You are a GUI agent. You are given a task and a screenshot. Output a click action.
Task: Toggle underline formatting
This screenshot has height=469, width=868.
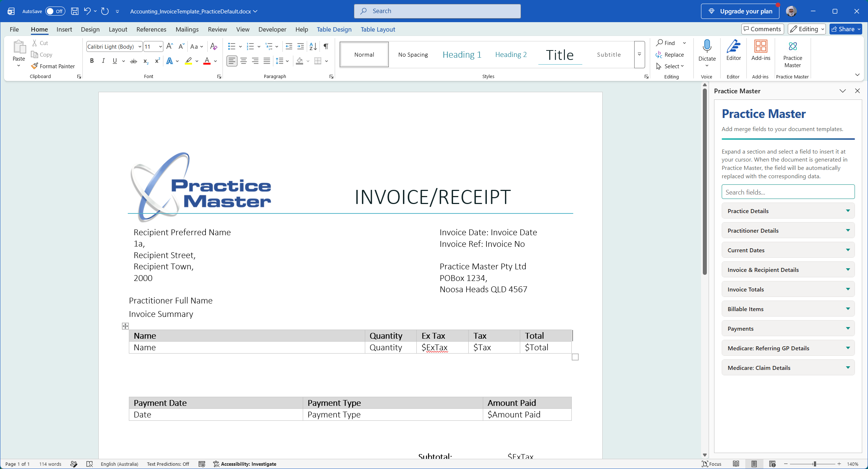coord(115,61)
